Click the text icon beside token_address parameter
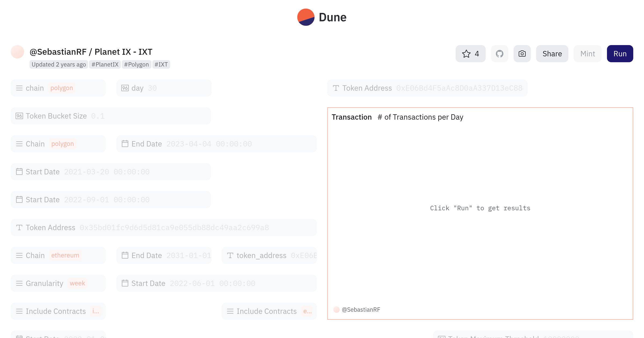 230,255
